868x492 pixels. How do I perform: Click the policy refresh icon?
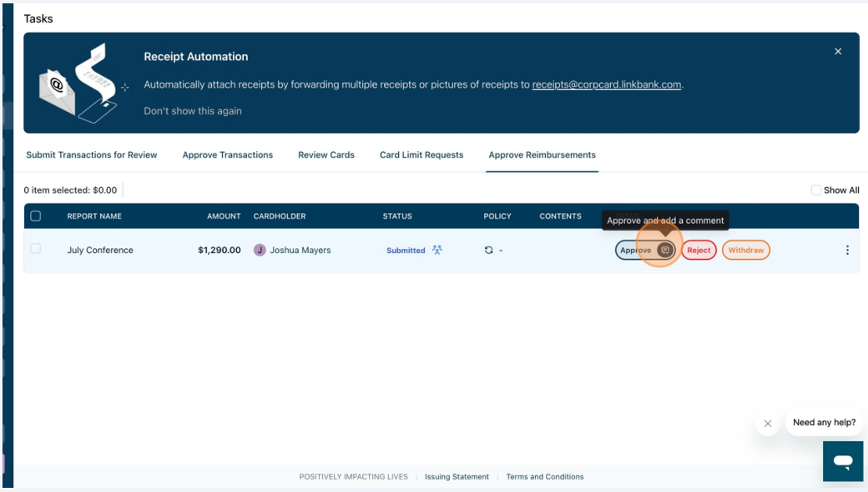(488, 250)
